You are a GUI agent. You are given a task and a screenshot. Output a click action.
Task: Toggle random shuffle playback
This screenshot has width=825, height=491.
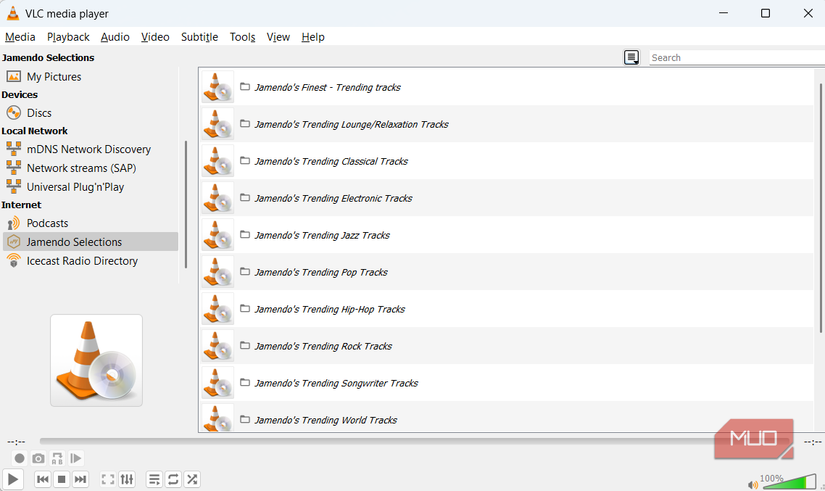tap(192, 479)
